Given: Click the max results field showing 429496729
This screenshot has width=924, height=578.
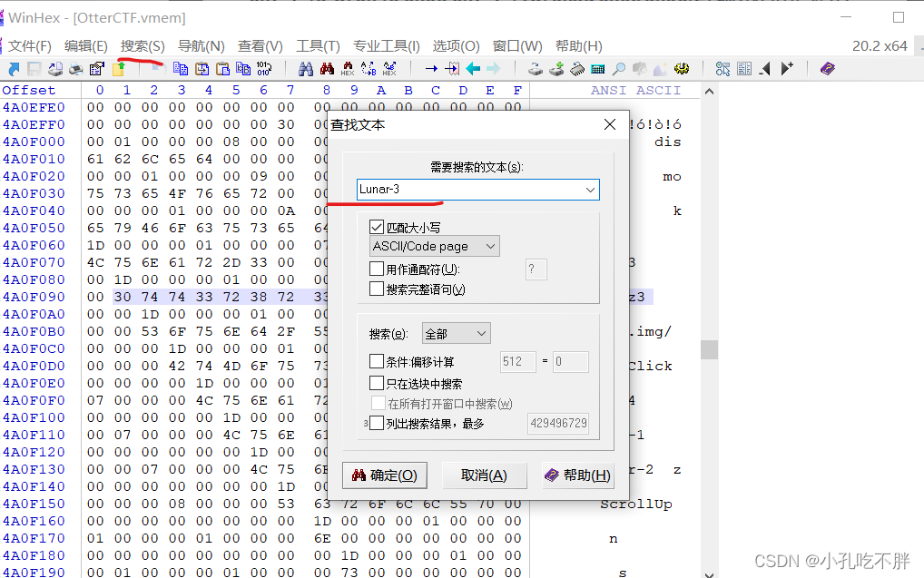Looking at the screenshot, I should click(x=558, y=423).
